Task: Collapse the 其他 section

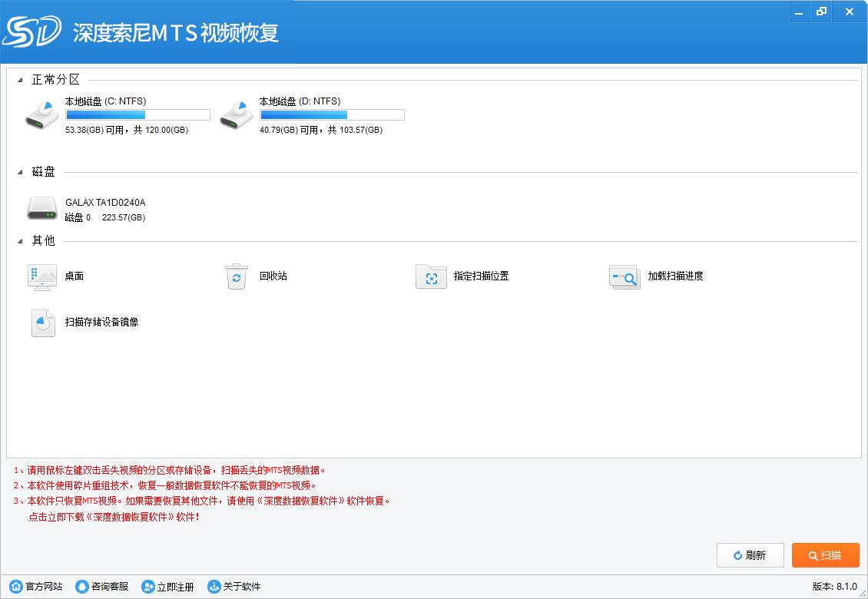Action: tap(21, 241)
